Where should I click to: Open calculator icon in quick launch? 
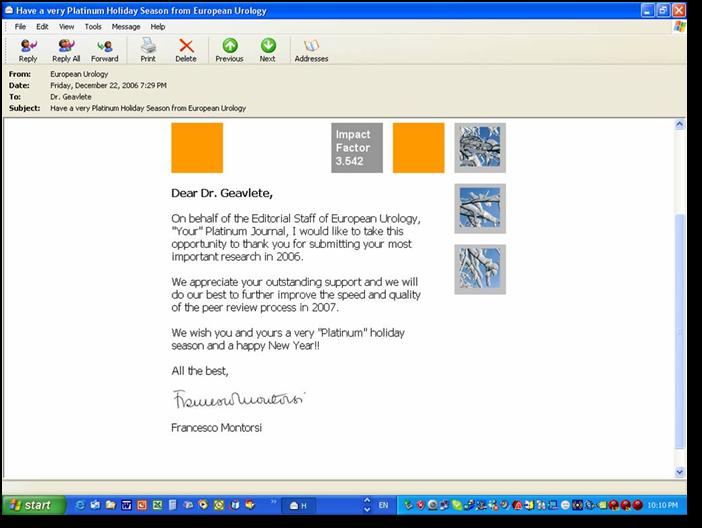[x=172, y=505]
